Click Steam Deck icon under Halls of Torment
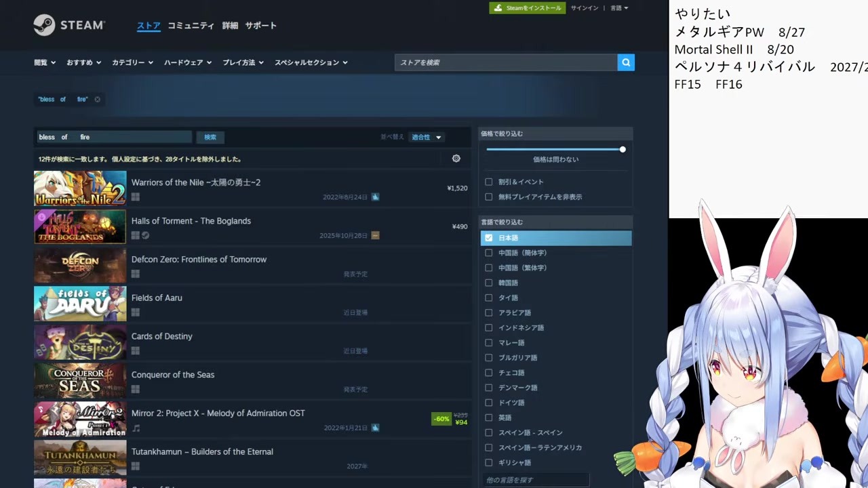Viewport: 868px width, 488px height. click(145, 236)
